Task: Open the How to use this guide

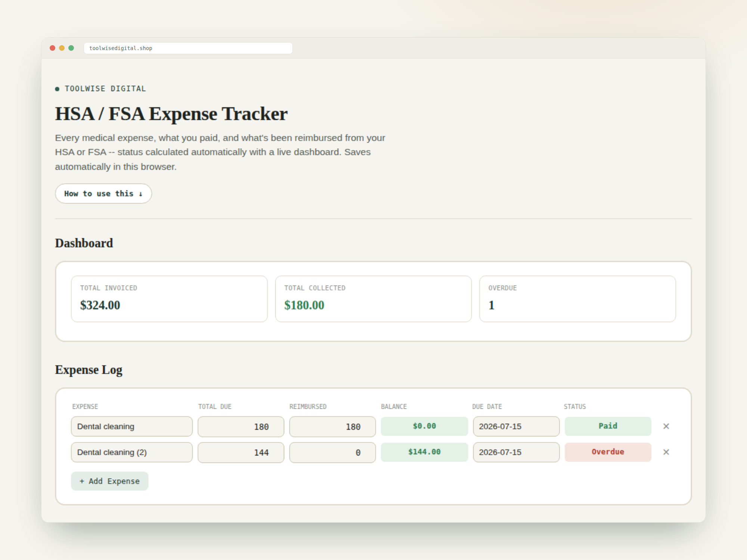Action: click(x=103, y=193)
